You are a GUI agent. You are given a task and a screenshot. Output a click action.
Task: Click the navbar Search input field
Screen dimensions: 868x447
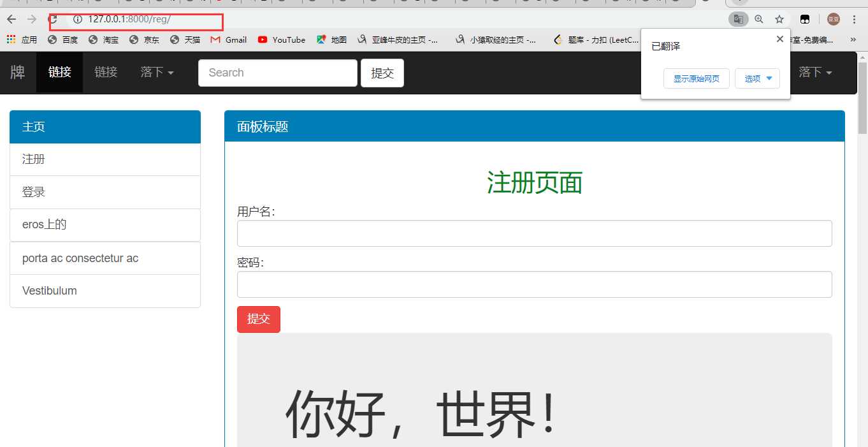(x=278, y=73)
